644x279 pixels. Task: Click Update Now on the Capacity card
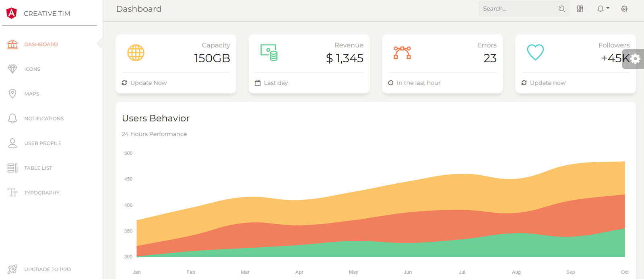[149, 83]
